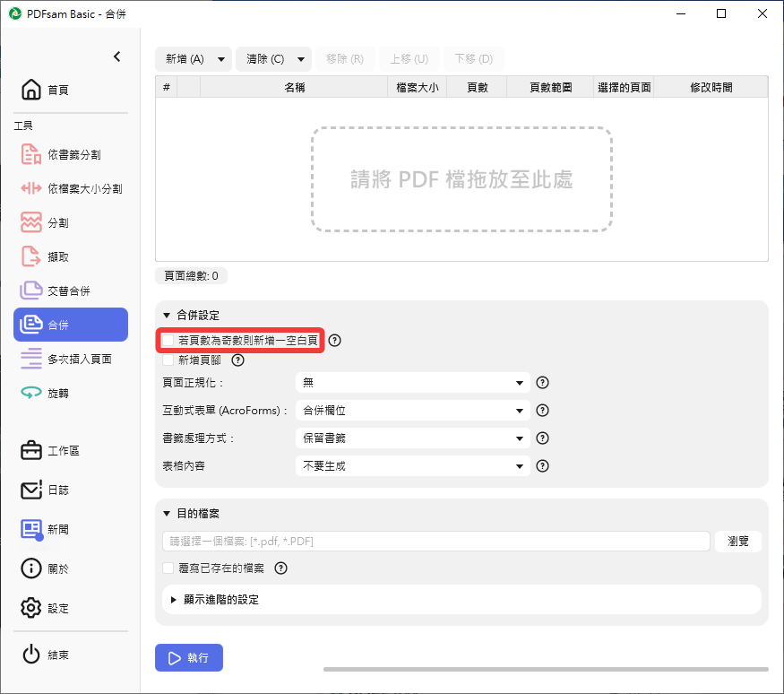Collapse the sidebar with the chevron arrow

point(117,56)
